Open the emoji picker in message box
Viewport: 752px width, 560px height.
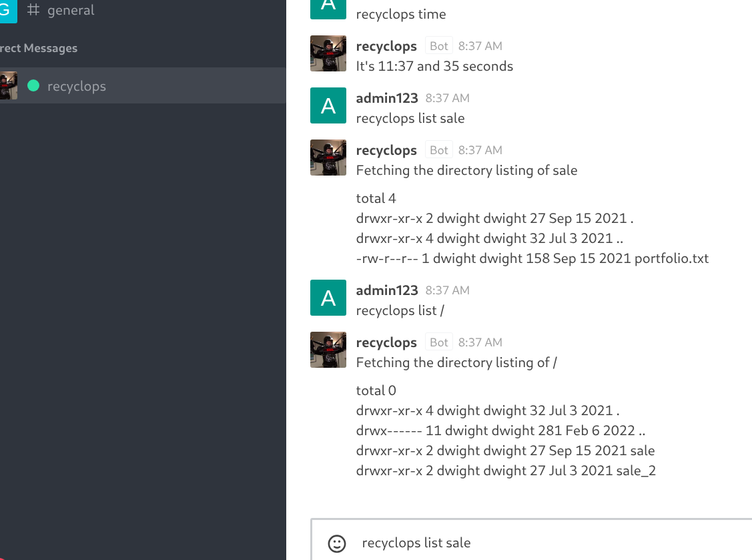[338, 543]
